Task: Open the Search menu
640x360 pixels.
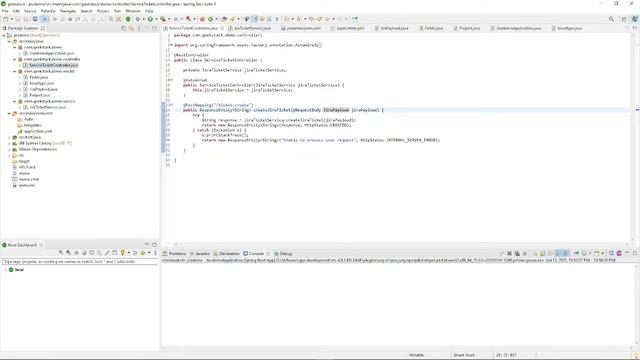Action: pyautogui.click(x=87, y=11)
